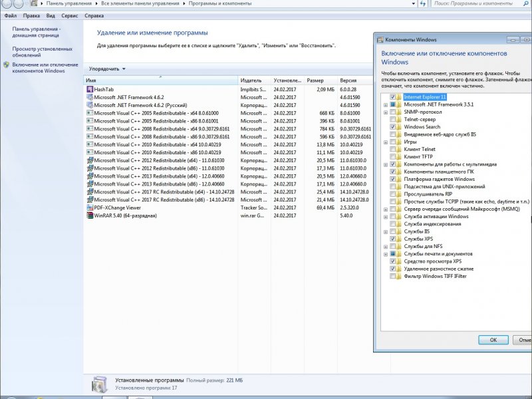Open Просмотр установленных обновлений link
This screenshot has width=532, height=399.
[43, 52]
